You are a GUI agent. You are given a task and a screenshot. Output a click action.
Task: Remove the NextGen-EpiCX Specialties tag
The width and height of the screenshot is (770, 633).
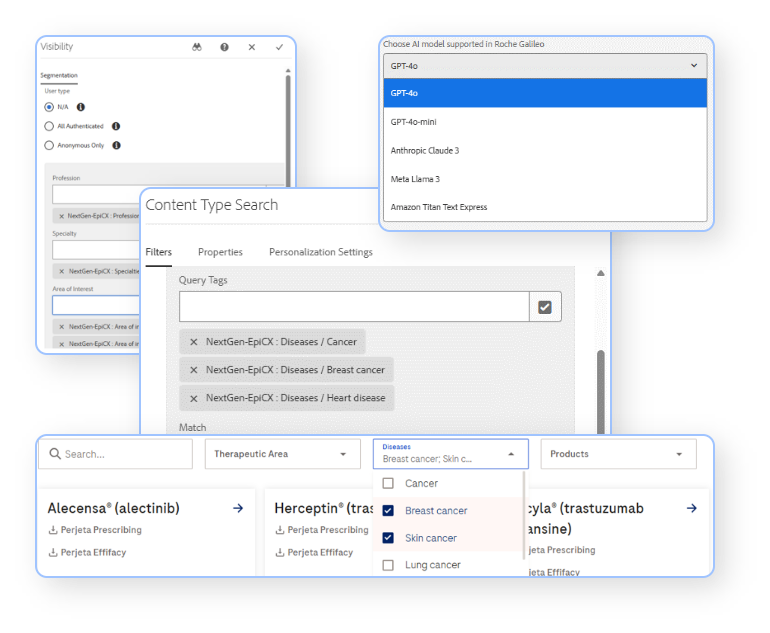[61, 271]
